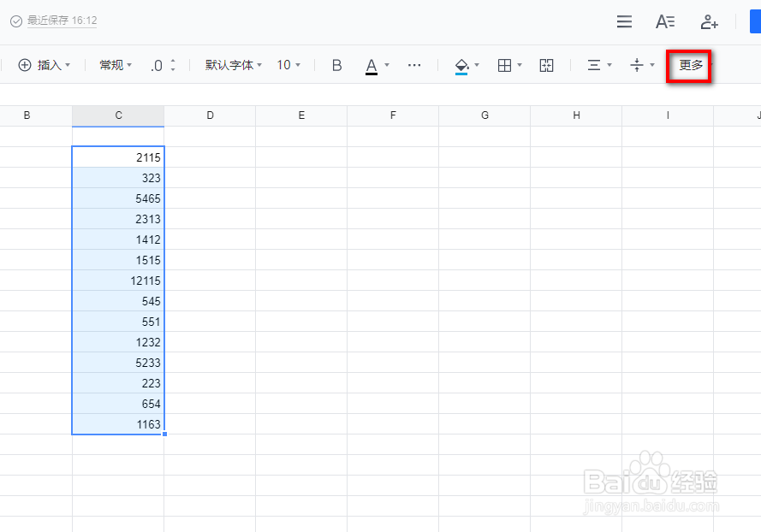
Task: Click the horizontal alignment icon
Action: tap(594, 65)
